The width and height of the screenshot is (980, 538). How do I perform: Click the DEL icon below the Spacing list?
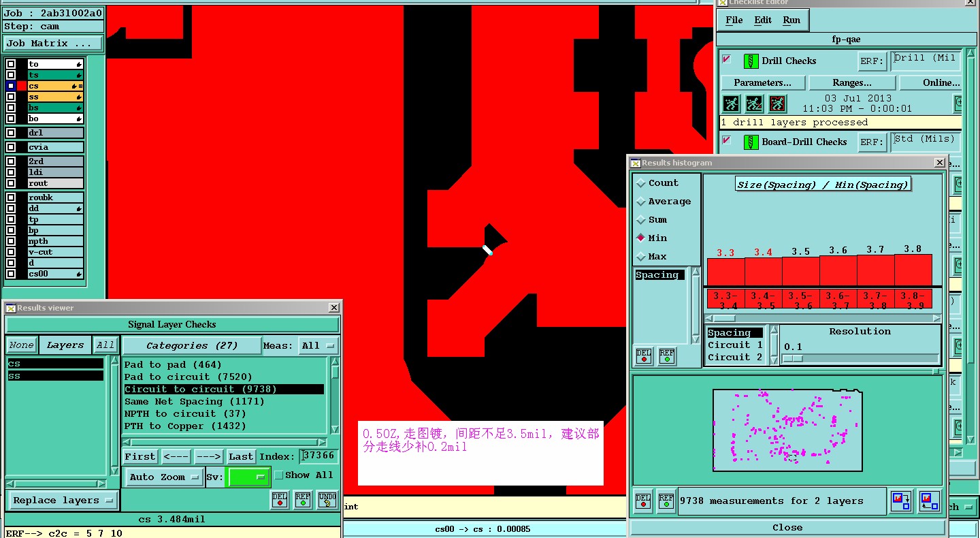click(644, 356)
